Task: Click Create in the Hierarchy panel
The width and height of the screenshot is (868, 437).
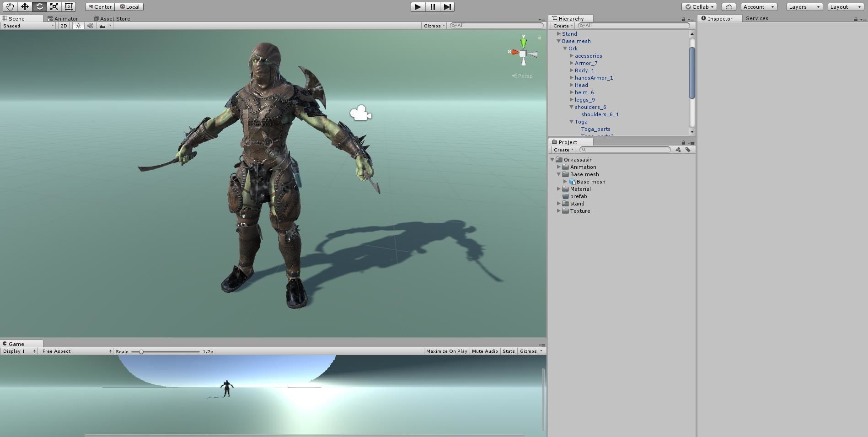Action: (563, 26)
